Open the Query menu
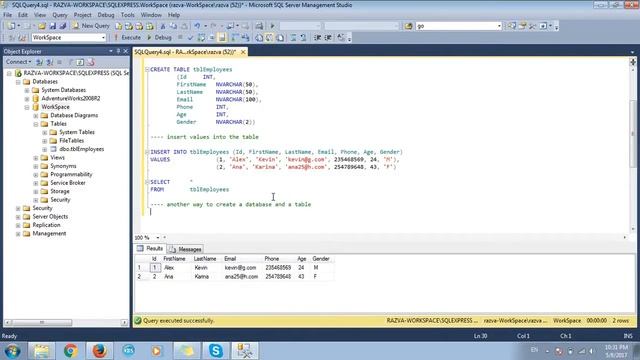Image resolution: width=640 pixels, height=360 pixels. pyautogui.click(x=60, y=15)
